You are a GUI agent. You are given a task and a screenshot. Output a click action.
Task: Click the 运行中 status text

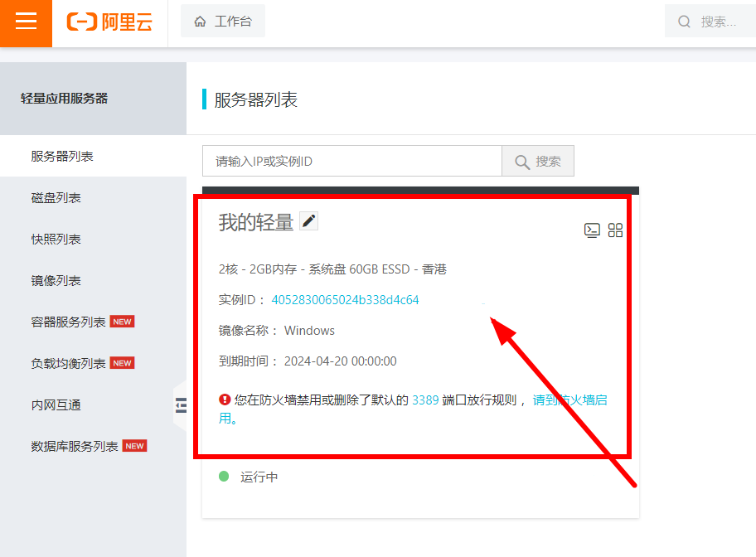click(x=259, y=477)
